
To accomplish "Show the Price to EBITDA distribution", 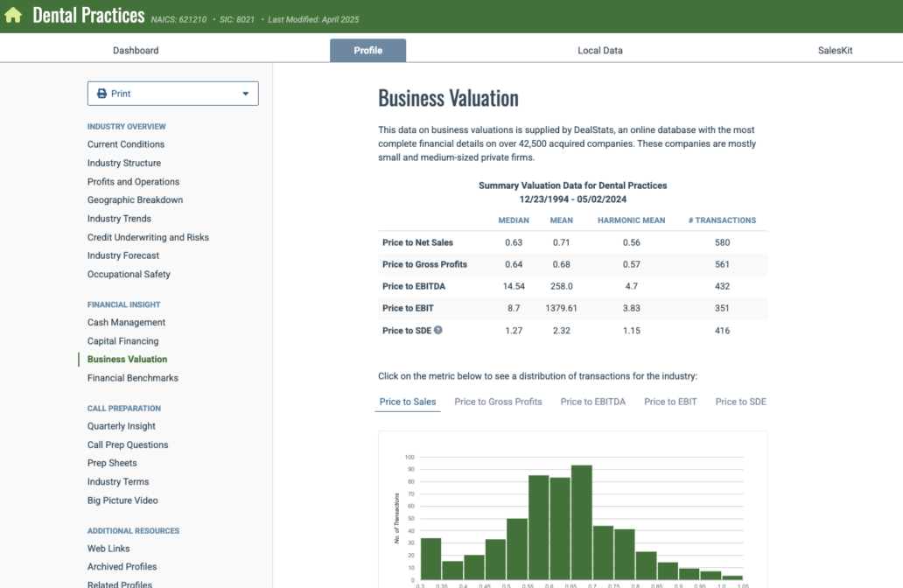I will tap(592, 402).
